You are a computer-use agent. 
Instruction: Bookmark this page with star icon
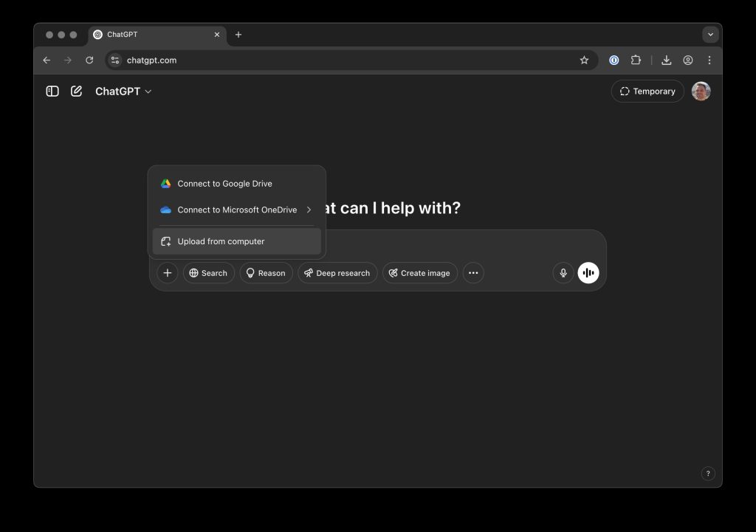click(584, 61)
